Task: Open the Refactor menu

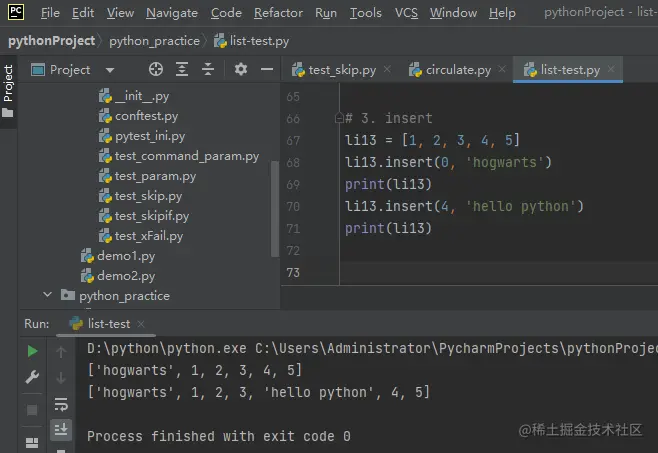Action: point(278,13)
